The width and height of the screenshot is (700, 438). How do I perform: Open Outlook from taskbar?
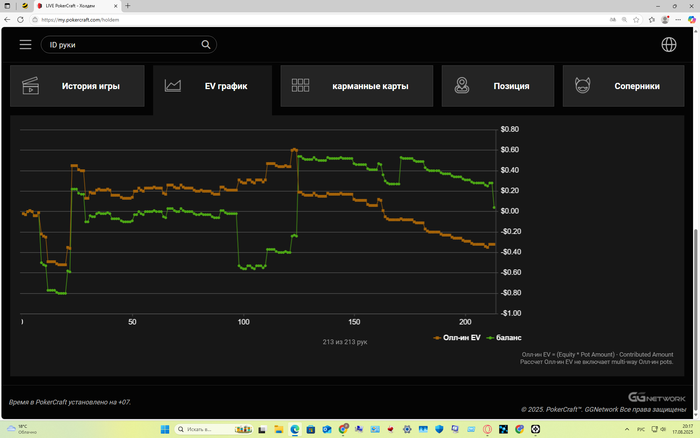coord(327,430)
